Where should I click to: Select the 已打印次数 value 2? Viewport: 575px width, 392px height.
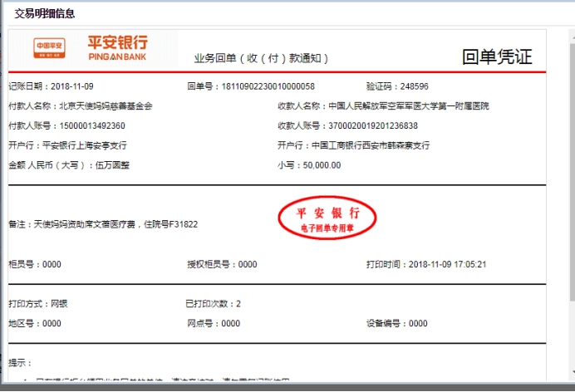[238, 304]
